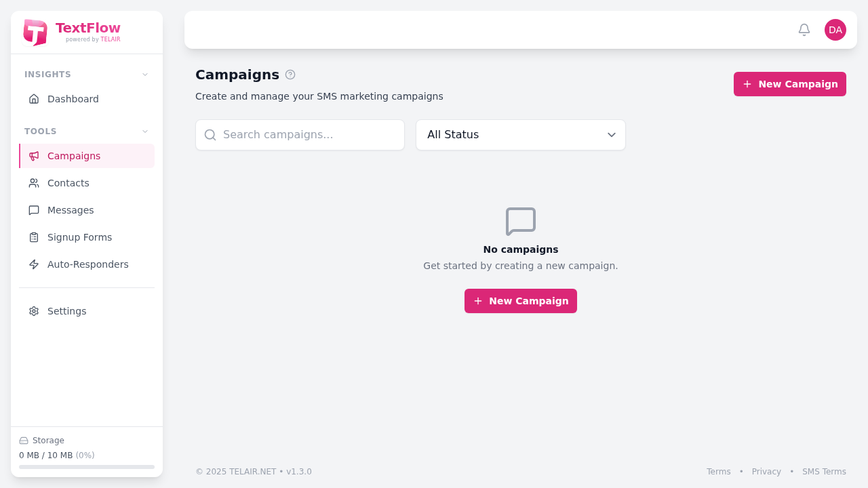This screenshot has width=868, height=488.
Task: Navigate to Dashboard
Action: 73,99
